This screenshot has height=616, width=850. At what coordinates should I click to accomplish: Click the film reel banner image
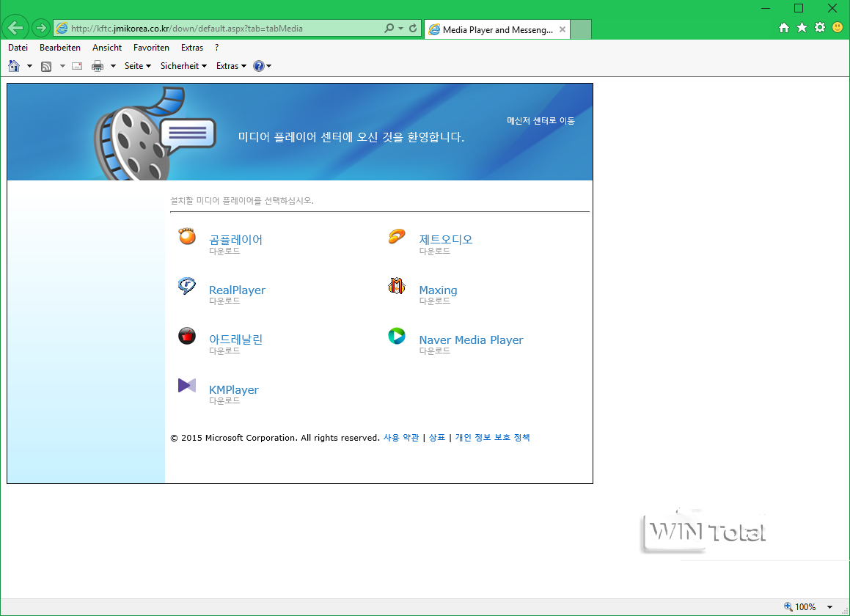155,133
